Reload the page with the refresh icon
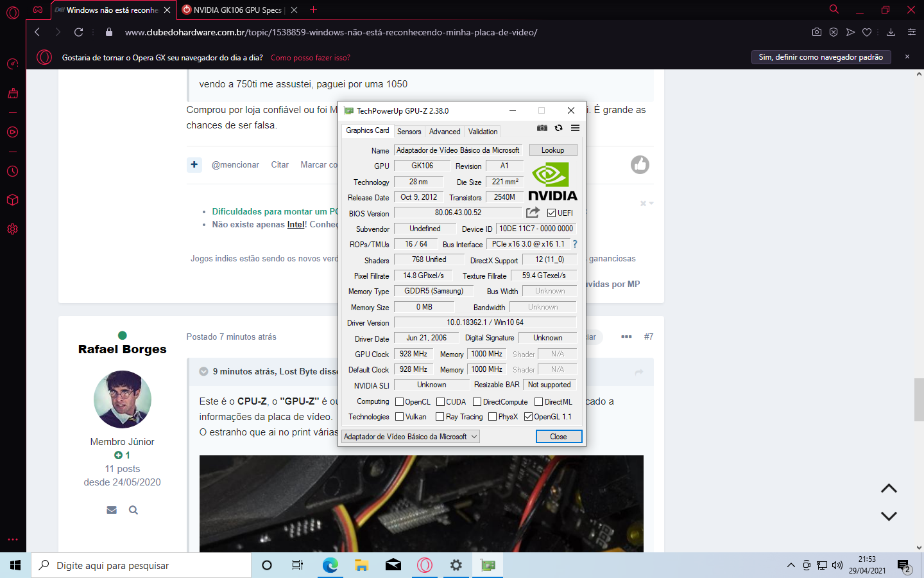This screenshot has height=578, width=924. [x=78, y=32]
